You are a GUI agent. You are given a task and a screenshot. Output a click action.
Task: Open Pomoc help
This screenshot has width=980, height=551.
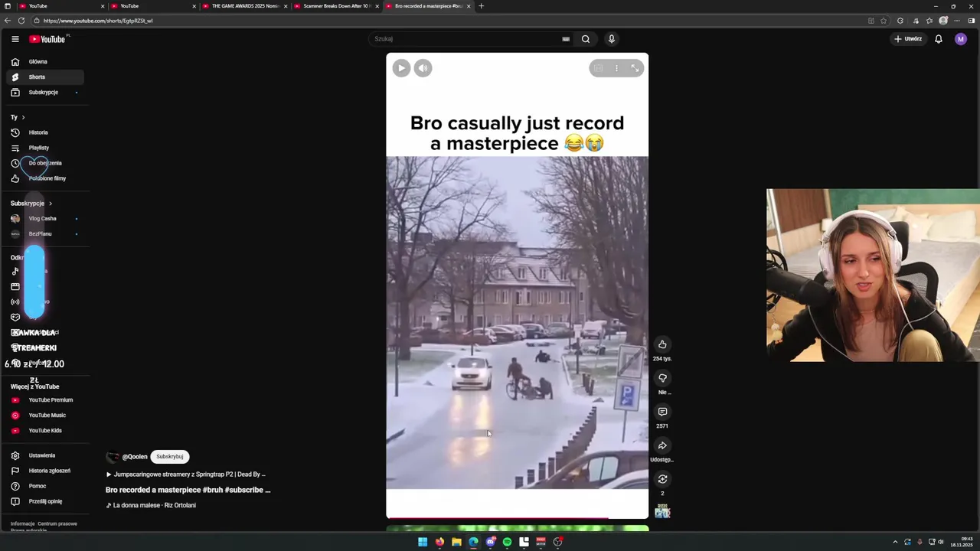pyautogui.click(x=45, y=486)
